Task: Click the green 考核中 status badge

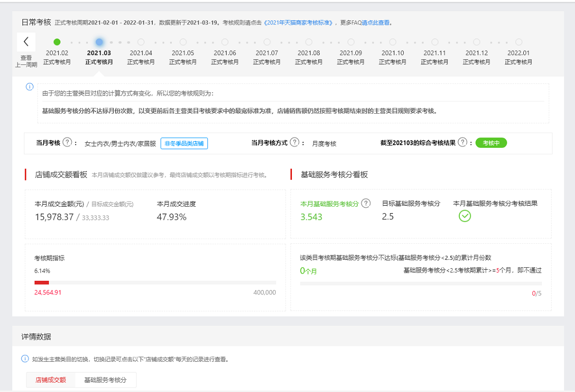Action: 491,143
